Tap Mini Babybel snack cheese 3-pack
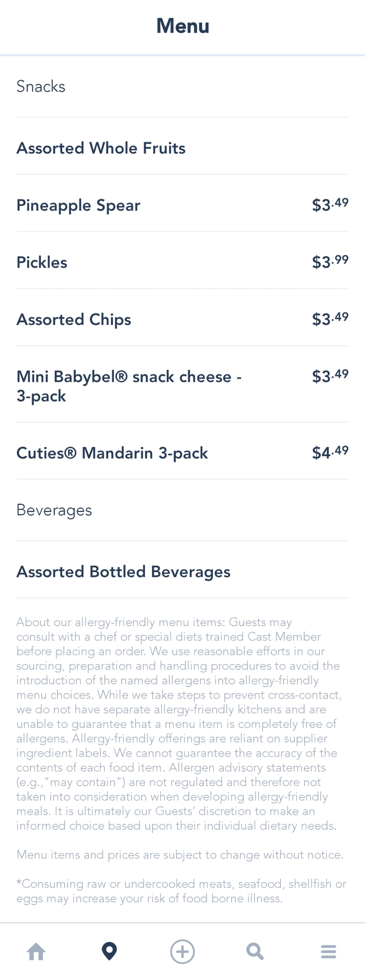 (129, 386)
